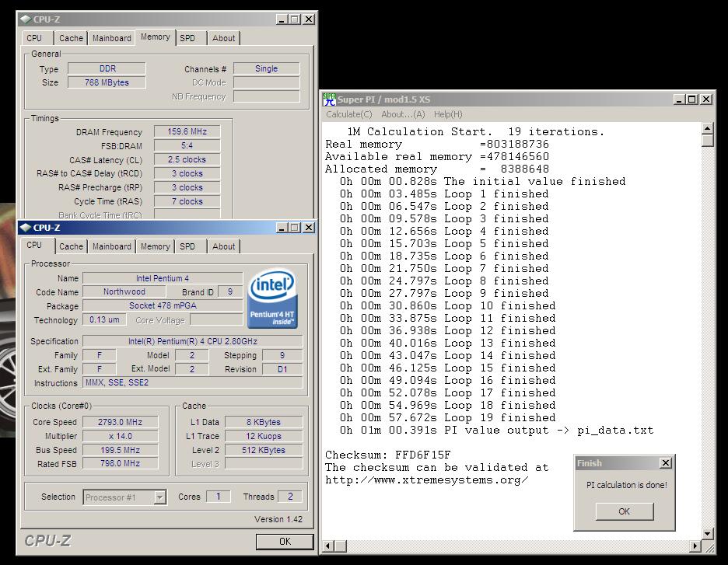Open the Calculate(C) menu in Super PI

349,114
